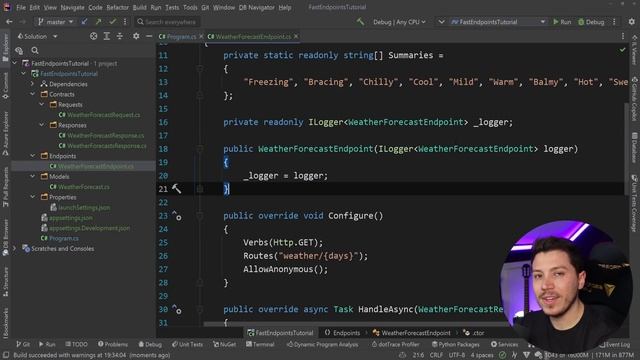Open the Refactor menu
640x360 pixels.
[118, 7]
